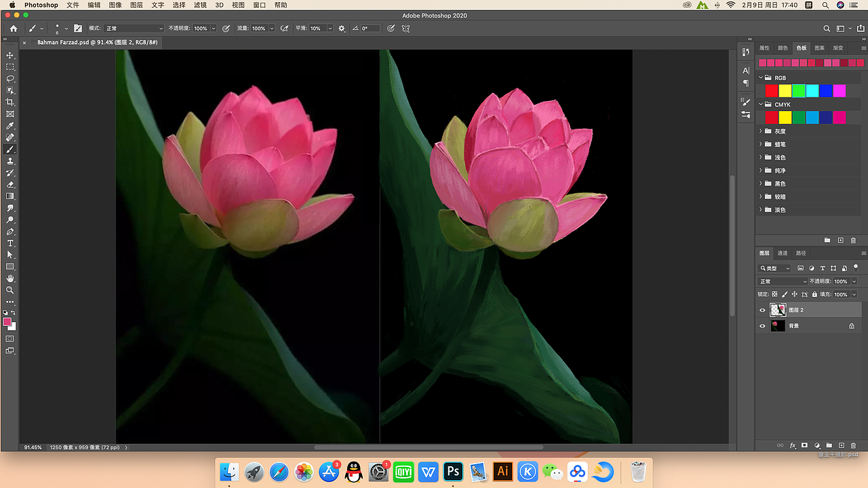868x488 pixels.
Task: Select layer 图层 2 thumbnail
Action: [778, 310]
